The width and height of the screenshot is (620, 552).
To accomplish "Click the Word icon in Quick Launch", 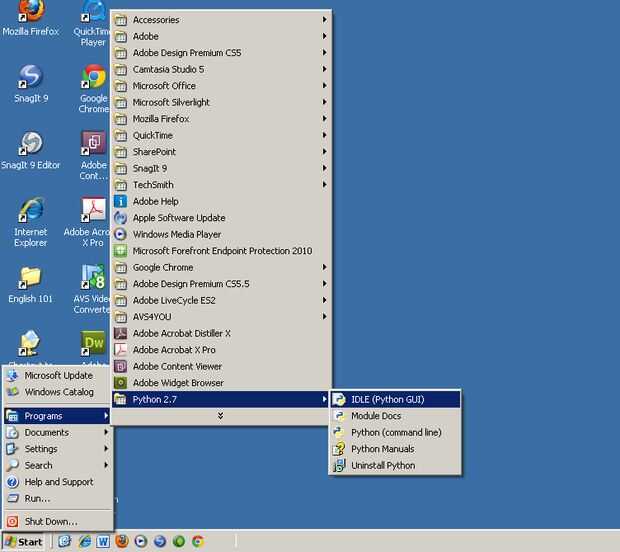I will 103,541.
